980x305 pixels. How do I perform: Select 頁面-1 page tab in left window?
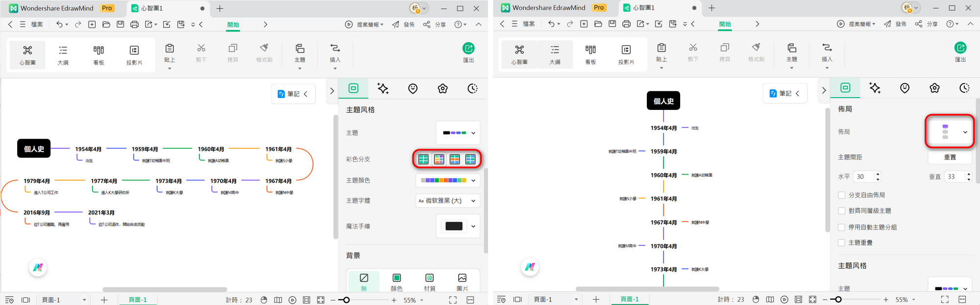click(138, 300)
